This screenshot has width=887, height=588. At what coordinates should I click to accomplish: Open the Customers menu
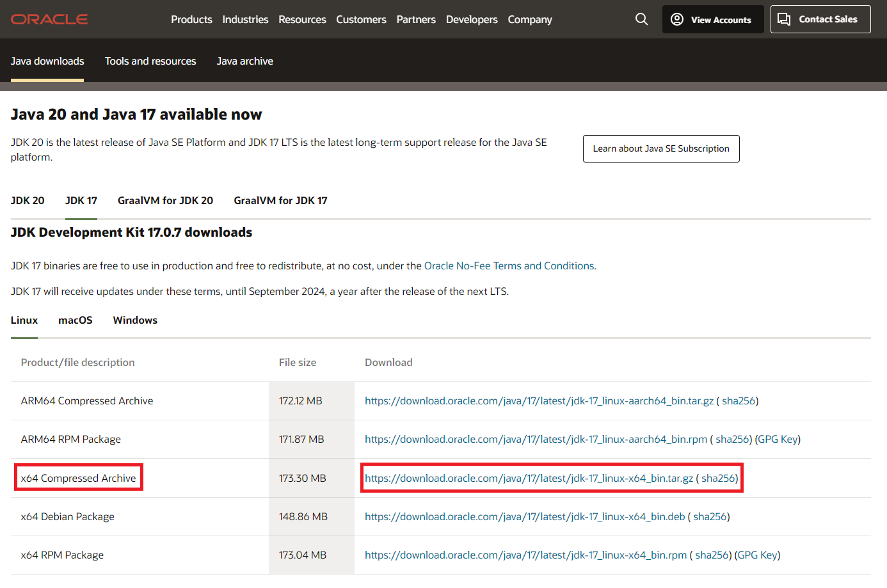(361, 19)
